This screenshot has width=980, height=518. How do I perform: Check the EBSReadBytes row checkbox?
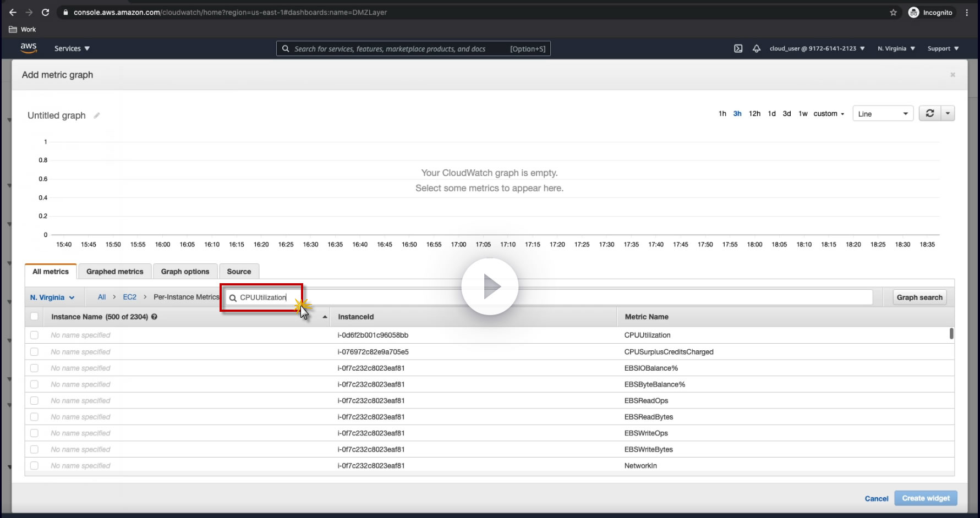tap(34, 417)
